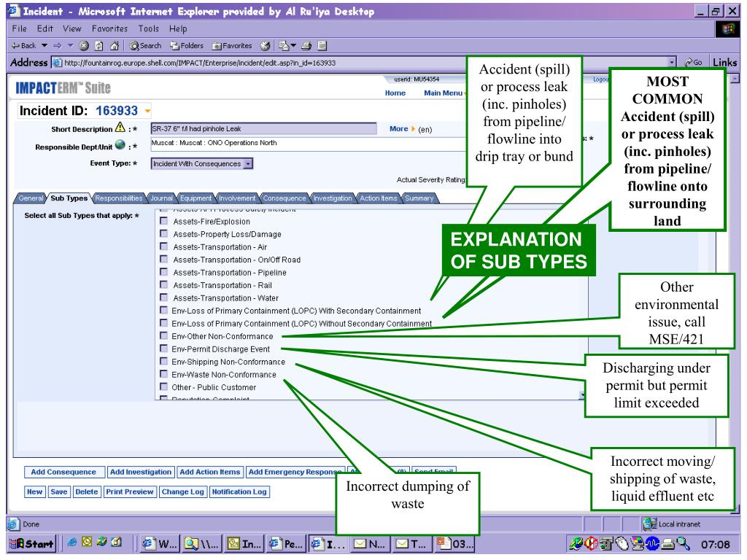
Task: Click the Go button beside the address bar
Action: click(693, 63)
